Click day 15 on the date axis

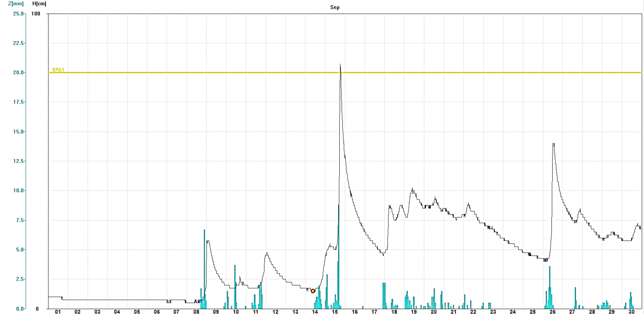[x=334, y=312]
